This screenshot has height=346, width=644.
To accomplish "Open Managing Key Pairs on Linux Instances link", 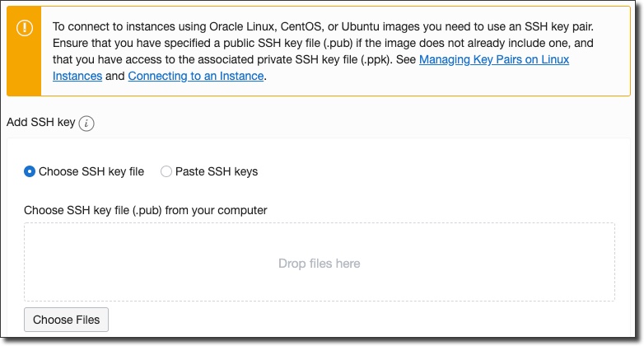I will point(494,59).
